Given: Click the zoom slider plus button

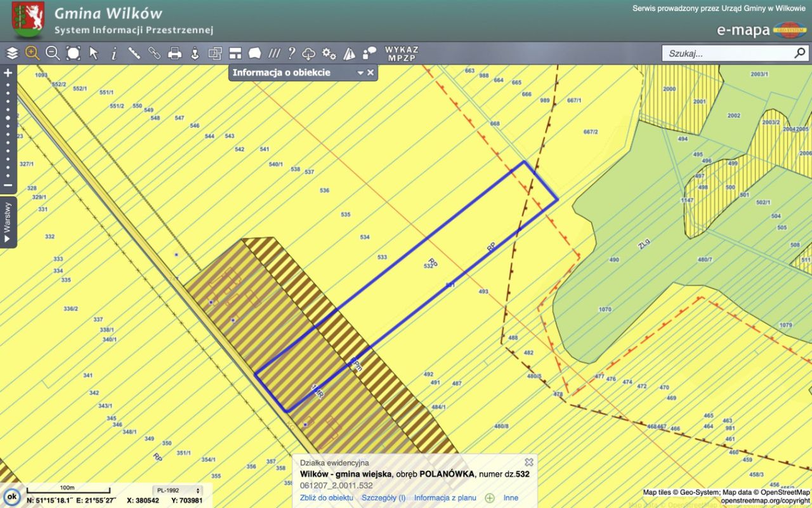Looking at the screenshot, I should click(8, 73).
